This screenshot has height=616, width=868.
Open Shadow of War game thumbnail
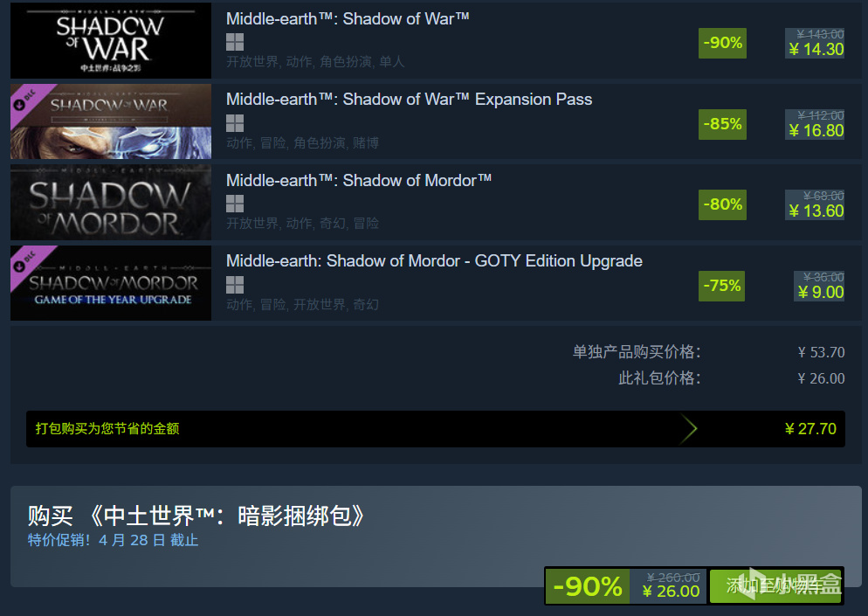pyautogui.click(x=111, y=40)
